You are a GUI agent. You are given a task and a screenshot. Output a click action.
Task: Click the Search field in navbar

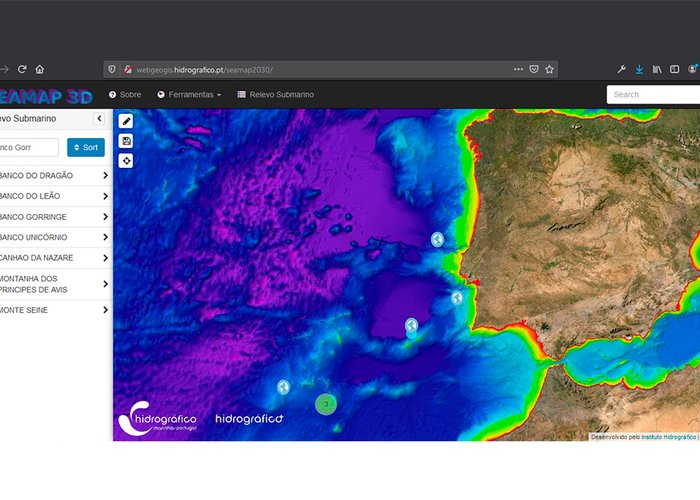point(653,95)
